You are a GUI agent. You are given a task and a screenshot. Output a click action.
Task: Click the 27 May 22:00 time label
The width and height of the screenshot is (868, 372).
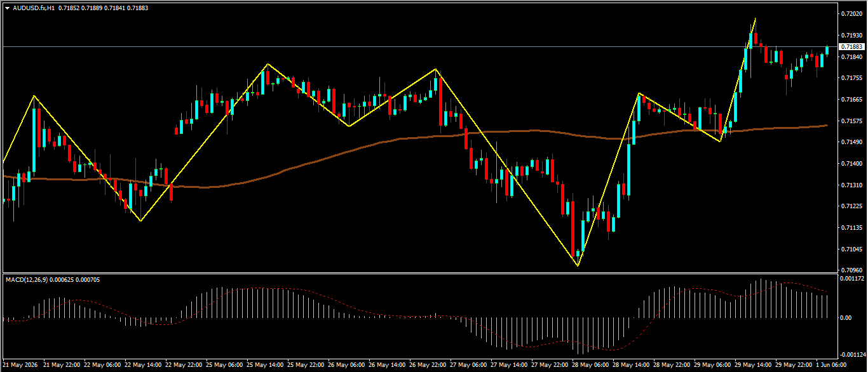point(550,365)
